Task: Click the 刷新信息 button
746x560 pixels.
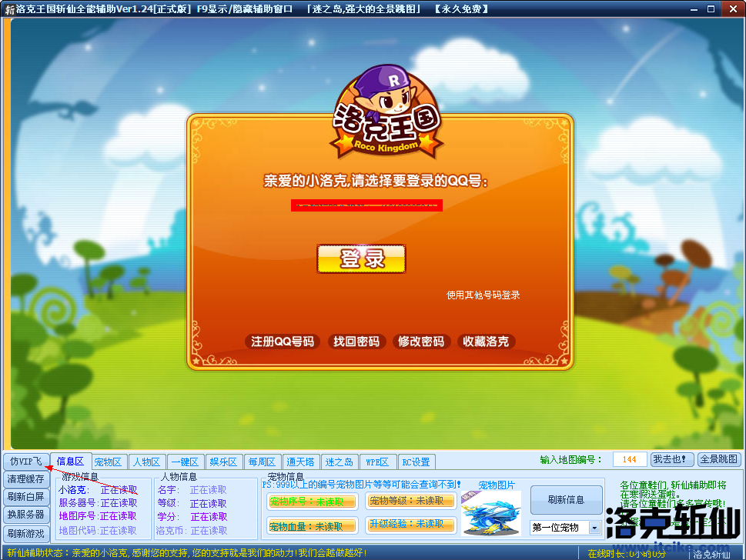Action: click(566, 500)
